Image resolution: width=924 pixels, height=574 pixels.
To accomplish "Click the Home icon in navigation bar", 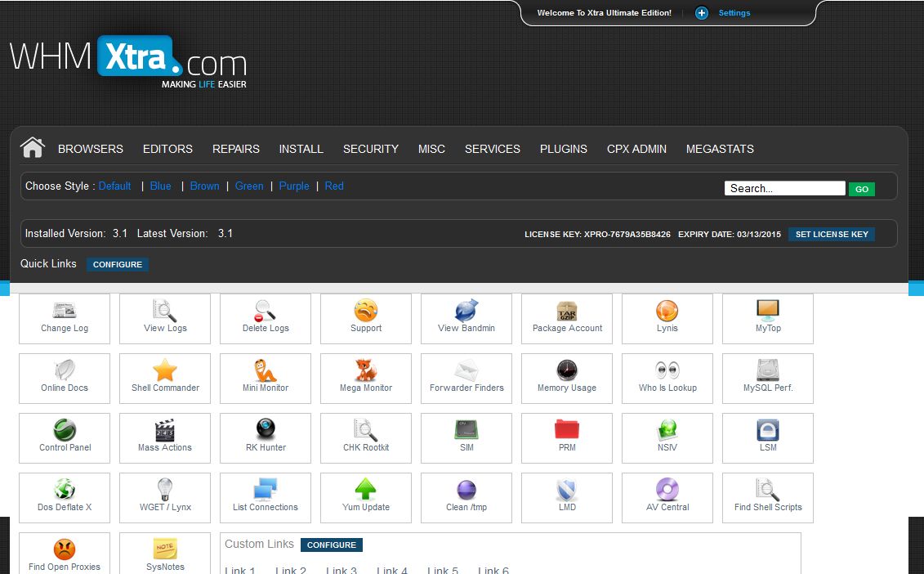I will pos(33,148).
